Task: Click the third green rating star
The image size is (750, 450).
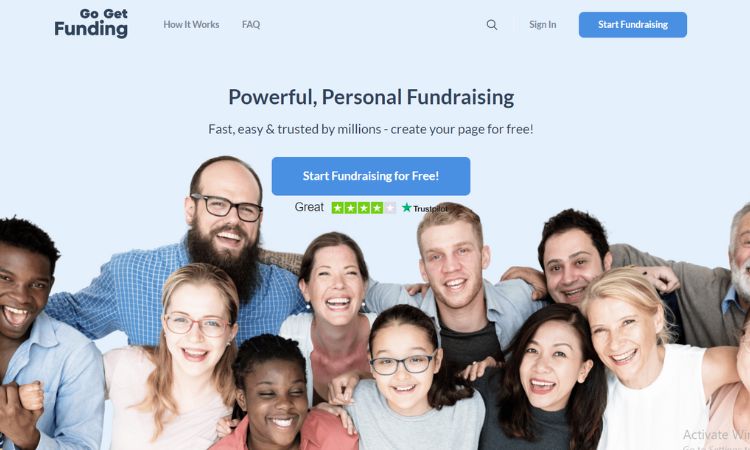Action: point(364,208)
